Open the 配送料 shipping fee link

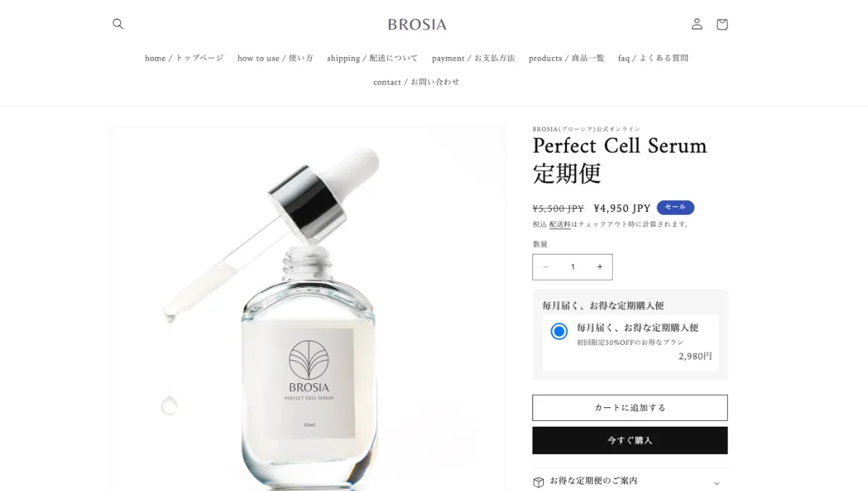560,224
